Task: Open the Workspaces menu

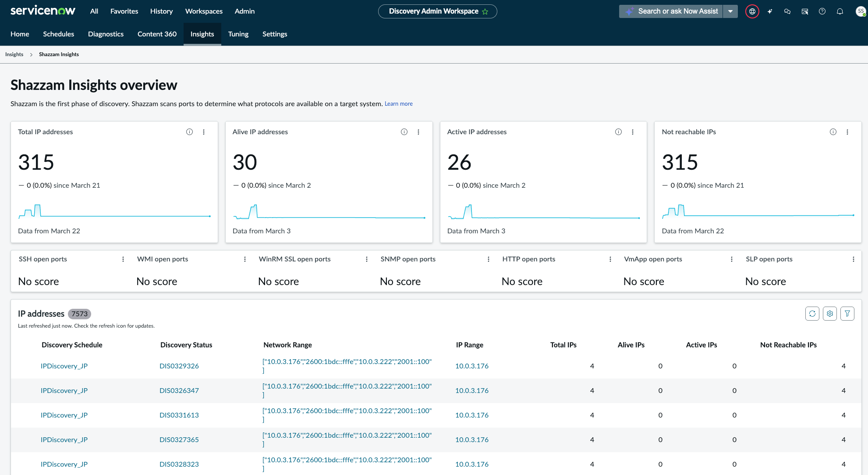Action: [204, 11]
